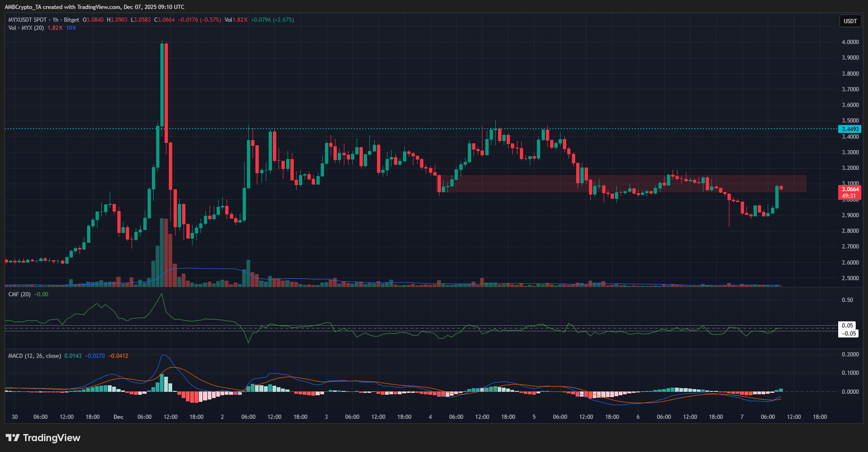Click the TradingView logo at bottom left

(x=43, y=438)
